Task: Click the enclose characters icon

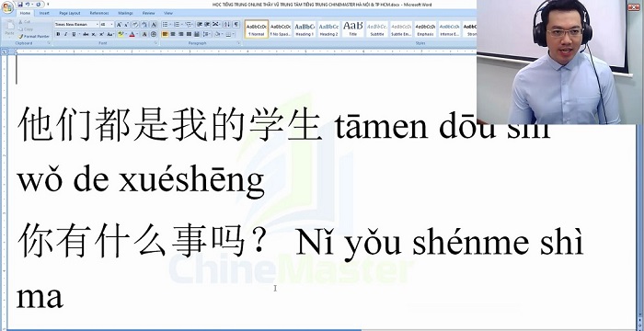Action: coord(154,34)
